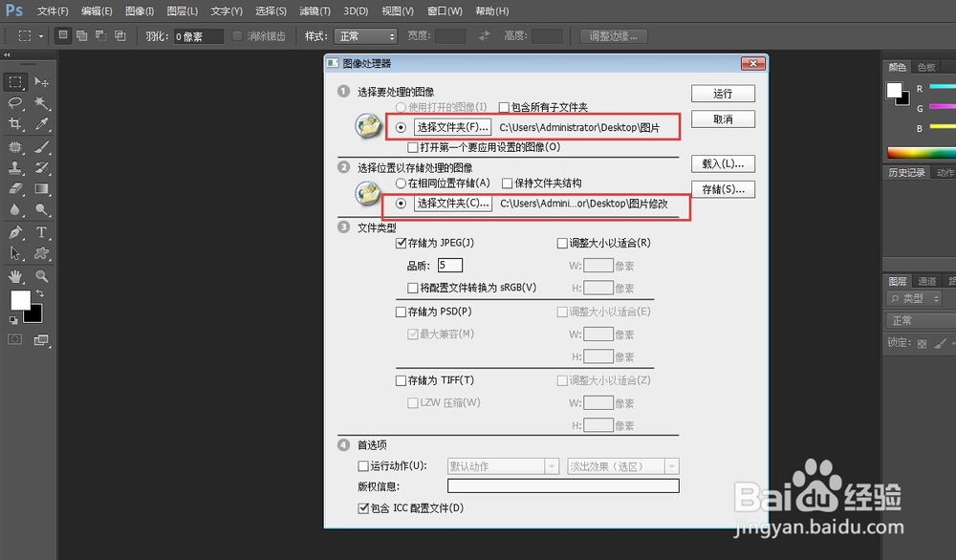Click the 运行 button
The width and height of the screenshot is (956, 560).
[723, 93]
